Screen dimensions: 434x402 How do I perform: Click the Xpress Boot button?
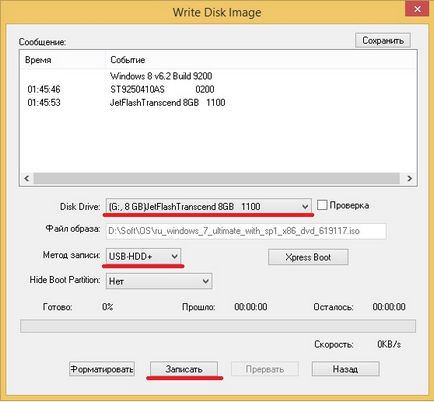(x=308, y=257)
